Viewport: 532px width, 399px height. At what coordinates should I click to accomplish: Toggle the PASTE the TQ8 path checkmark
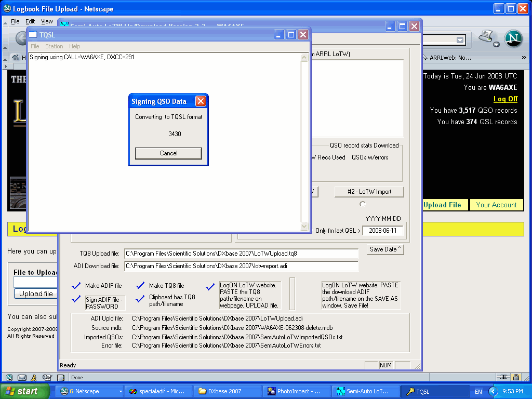(x=210, y=287)
